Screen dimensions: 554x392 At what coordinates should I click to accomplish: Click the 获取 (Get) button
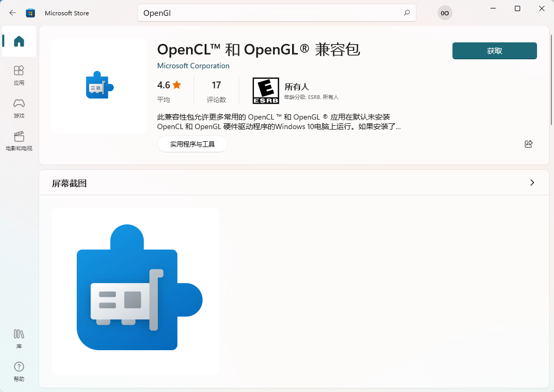[x=494, y=51]
